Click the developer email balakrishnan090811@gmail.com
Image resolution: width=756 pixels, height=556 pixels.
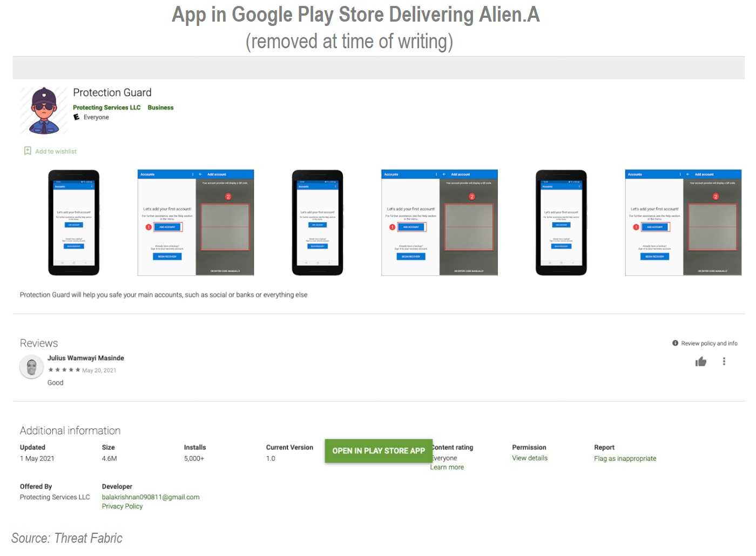click(x=151, y=497)
